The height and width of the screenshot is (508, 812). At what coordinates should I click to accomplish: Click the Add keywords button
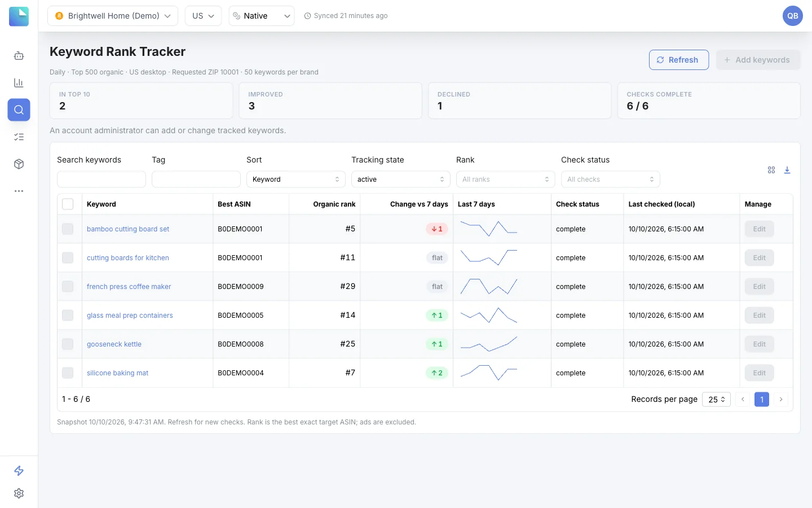point(758,60)
